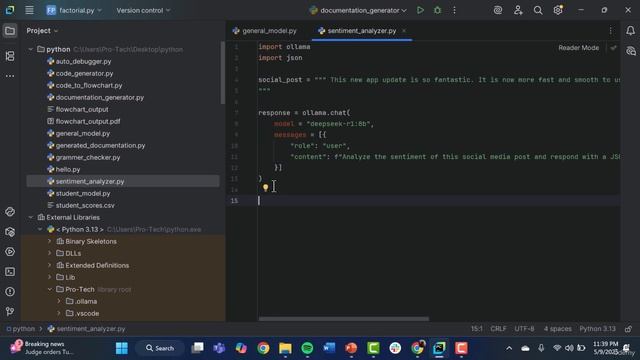Run documentation_generator configuration

pos(420,10)
